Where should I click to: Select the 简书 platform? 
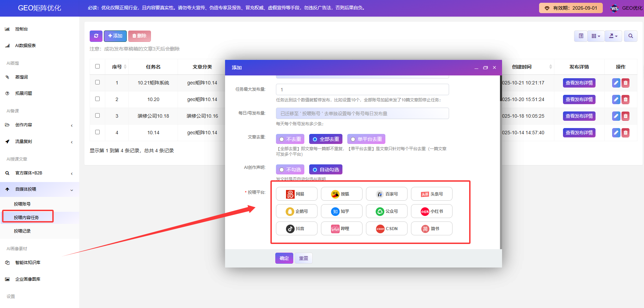coord(432,229)
